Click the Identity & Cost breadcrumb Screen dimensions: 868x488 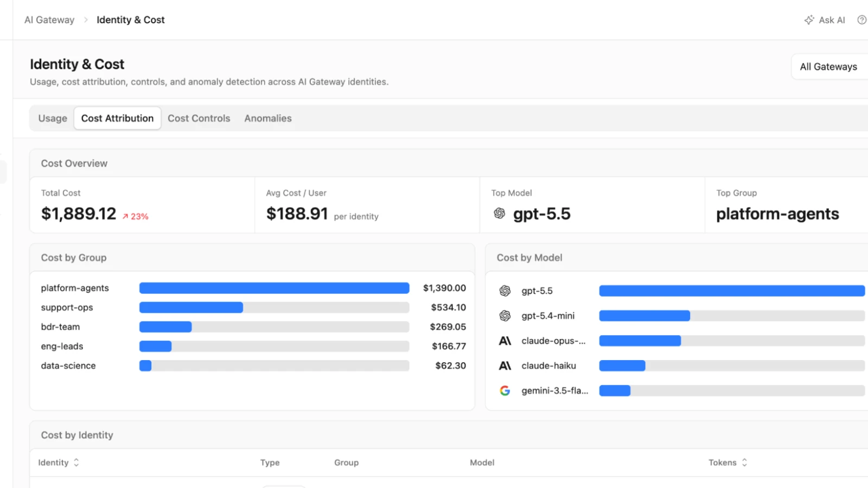(130, 20)
